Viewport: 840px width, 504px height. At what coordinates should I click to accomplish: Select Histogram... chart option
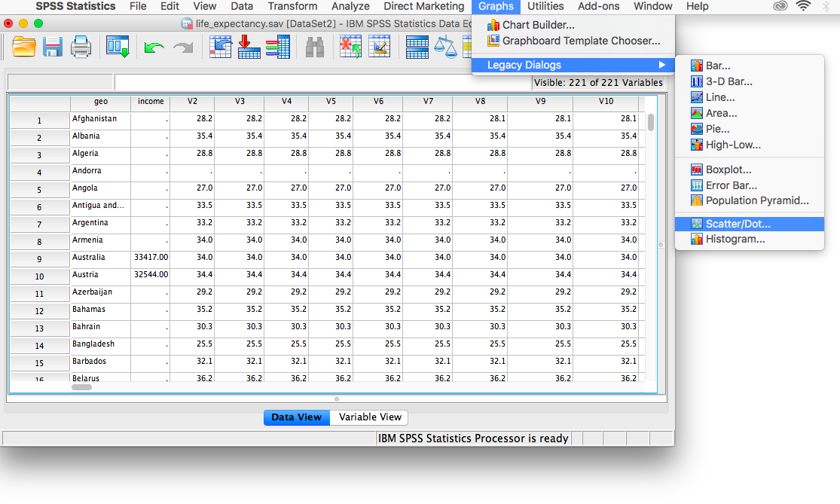point(750,240)
